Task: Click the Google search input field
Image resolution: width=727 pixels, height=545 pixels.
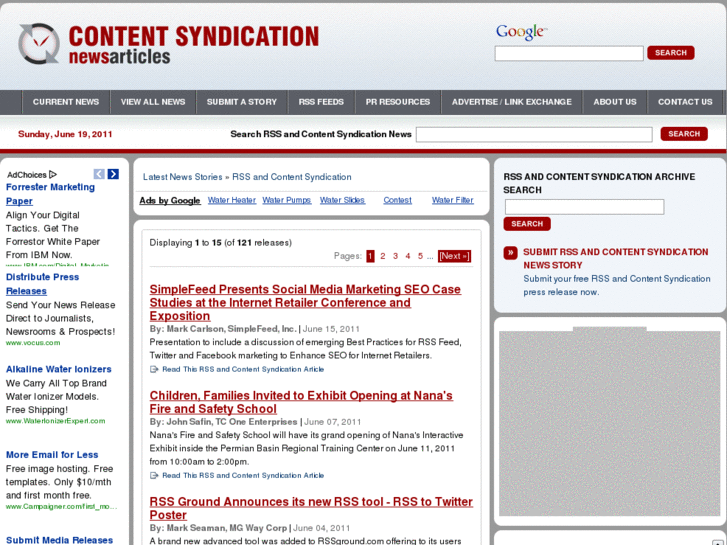Action: click(569, 53)
